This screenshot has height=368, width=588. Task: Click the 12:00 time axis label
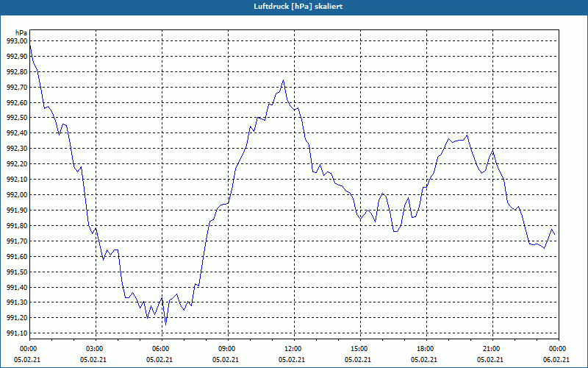(x=294, y=349)
